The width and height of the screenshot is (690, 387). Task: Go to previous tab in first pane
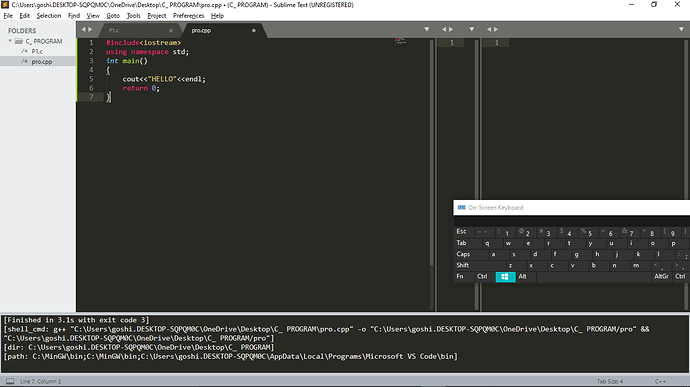click(x=83, y=29)
